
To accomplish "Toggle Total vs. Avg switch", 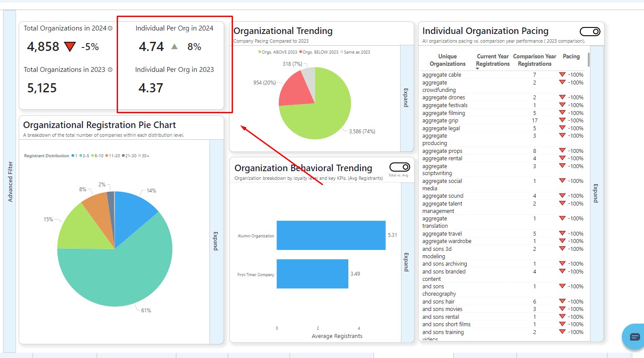I will 399,167.
